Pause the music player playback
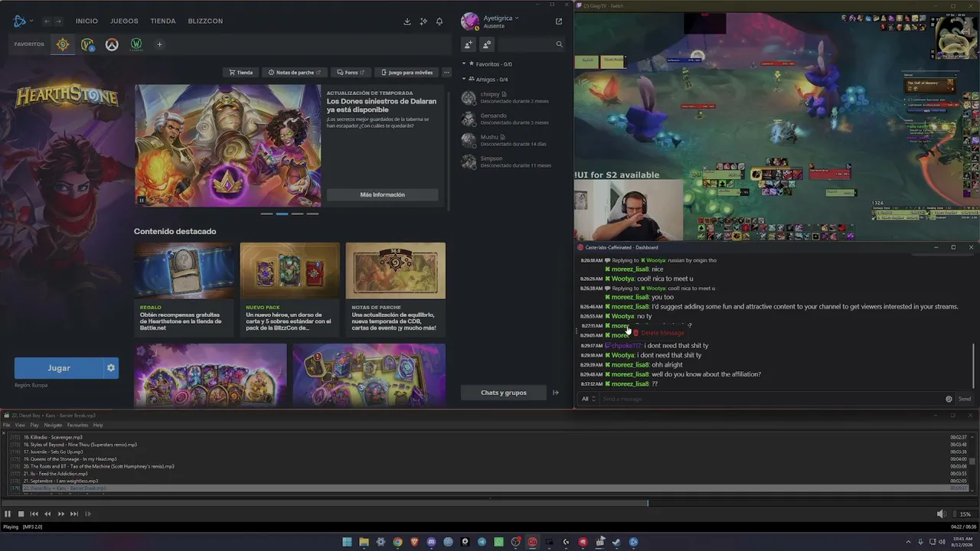This screenshot has height=551, width=980. (8, 514)
